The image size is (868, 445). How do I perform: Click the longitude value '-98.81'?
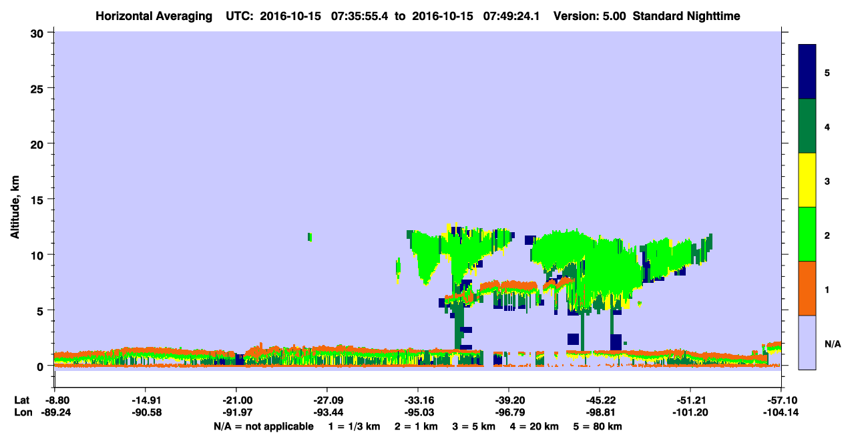click(600, 412)
